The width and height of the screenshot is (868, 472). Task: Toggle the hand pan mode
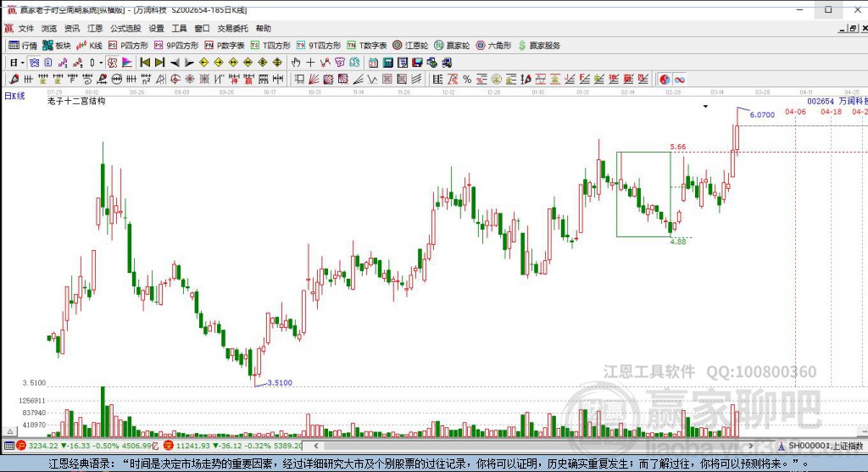tap(296, 63)
